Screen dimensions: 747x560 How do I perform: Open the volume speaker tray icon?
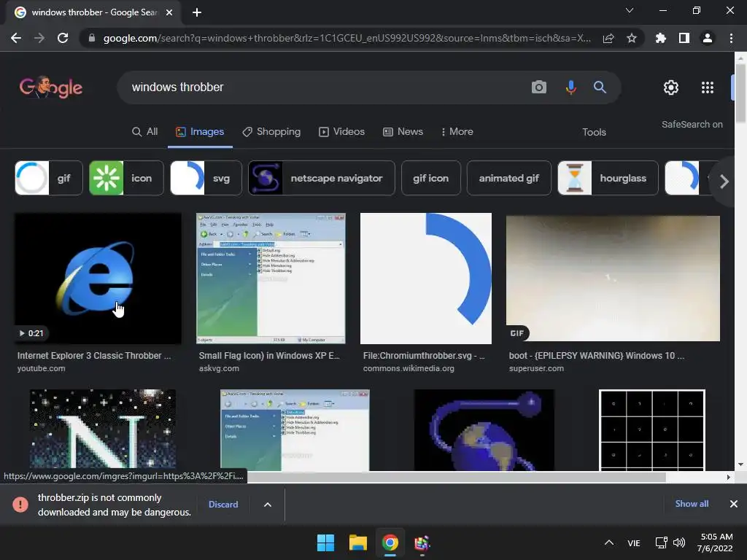point(679,542)
